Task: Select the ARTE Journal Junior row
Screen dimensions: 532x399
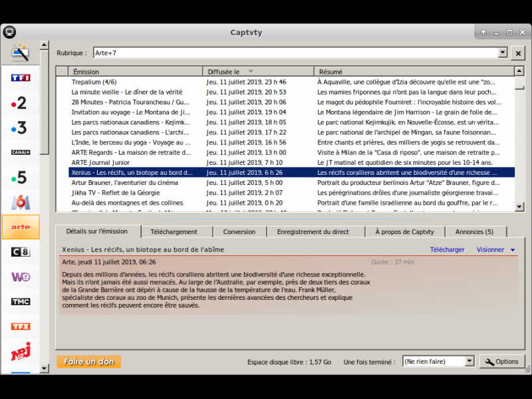Action: click(x=133, y=162)
